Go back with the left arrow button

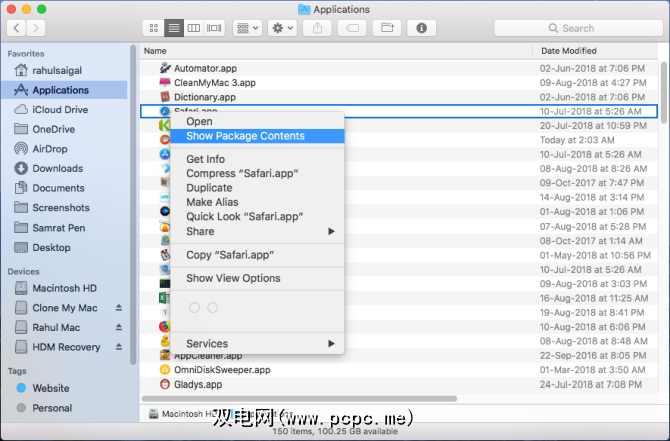(x=16, y=28)
